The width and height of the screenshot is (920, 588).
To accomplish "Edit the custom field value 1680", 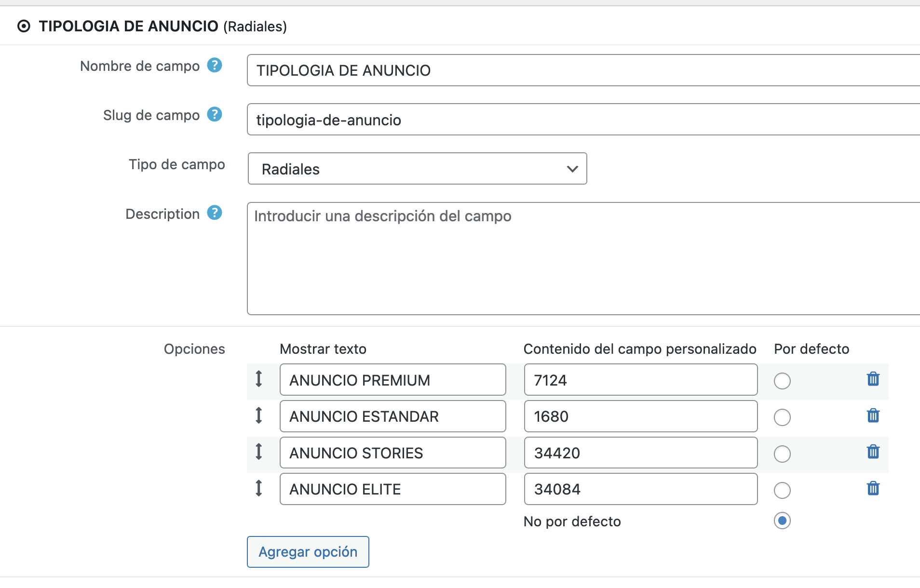I will pos(641,416).
